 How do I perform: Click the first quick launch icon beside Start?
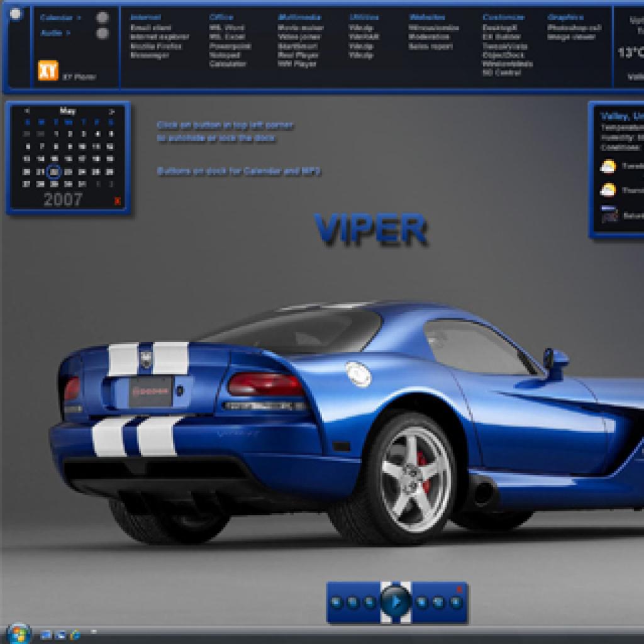pos(46,633)
